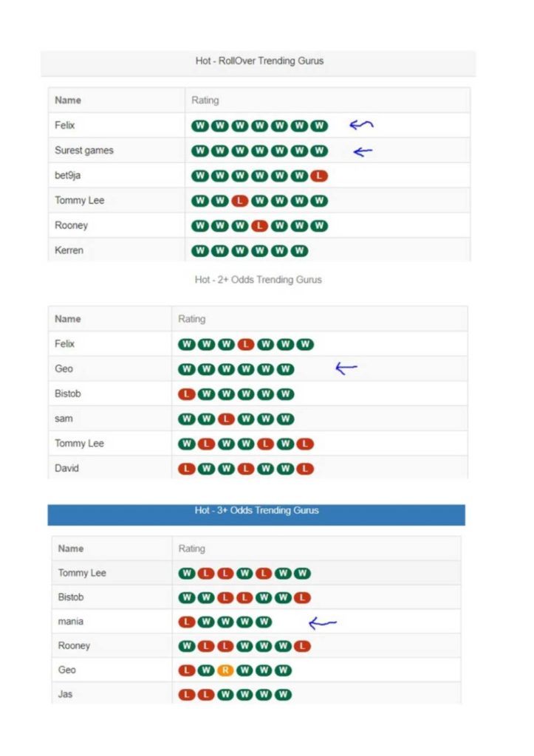Click the red L badge in Geo's 3+ Odds row
The height and width of the screenshot is (756, 534).
pos(187,670)
